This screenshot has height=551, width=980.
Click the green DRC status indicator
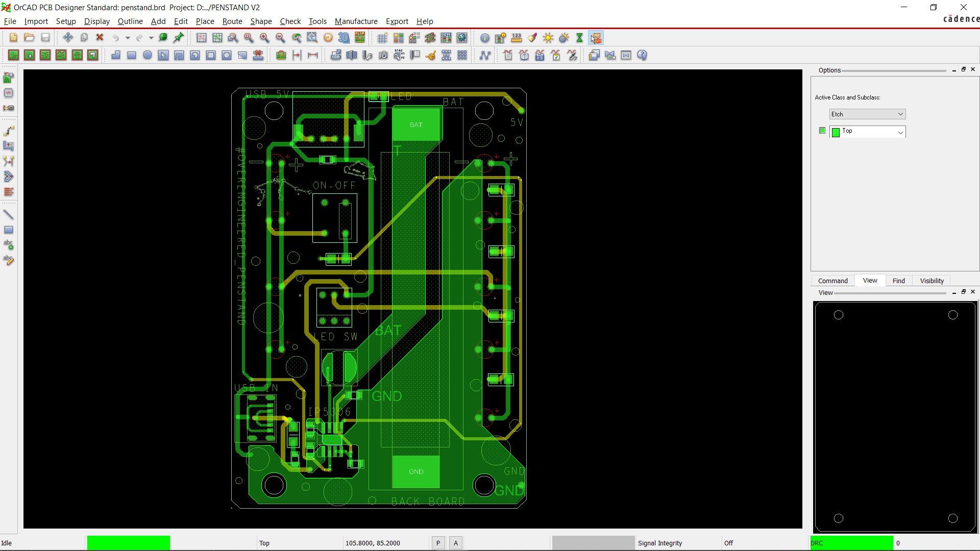tap(851, 543)
